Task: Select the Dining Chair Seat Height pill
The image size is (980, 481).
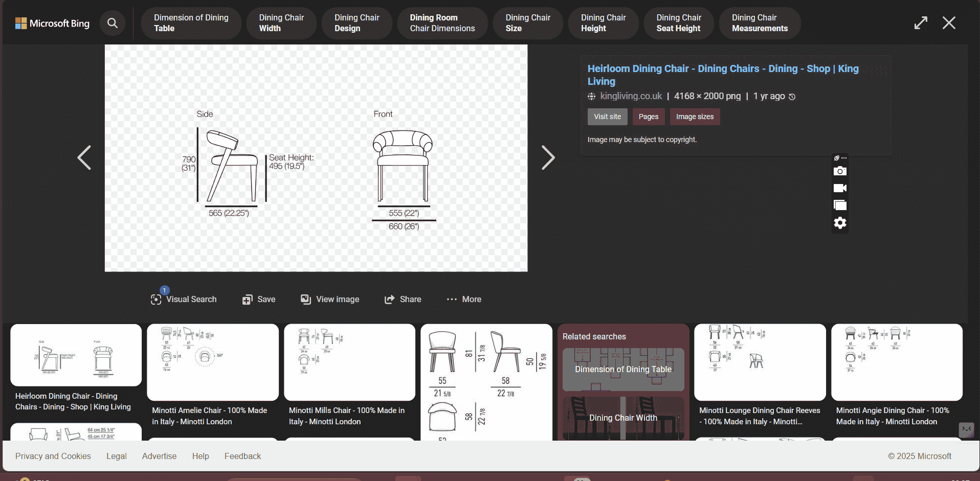Action: tap(679, 23)
